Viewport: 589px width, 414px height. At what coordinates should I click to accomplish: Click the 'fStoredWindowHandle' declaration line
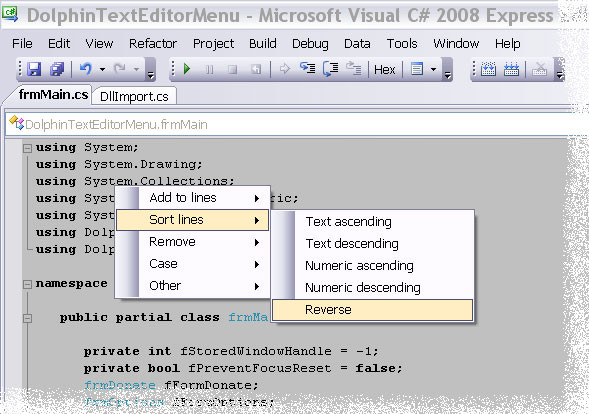231,351
